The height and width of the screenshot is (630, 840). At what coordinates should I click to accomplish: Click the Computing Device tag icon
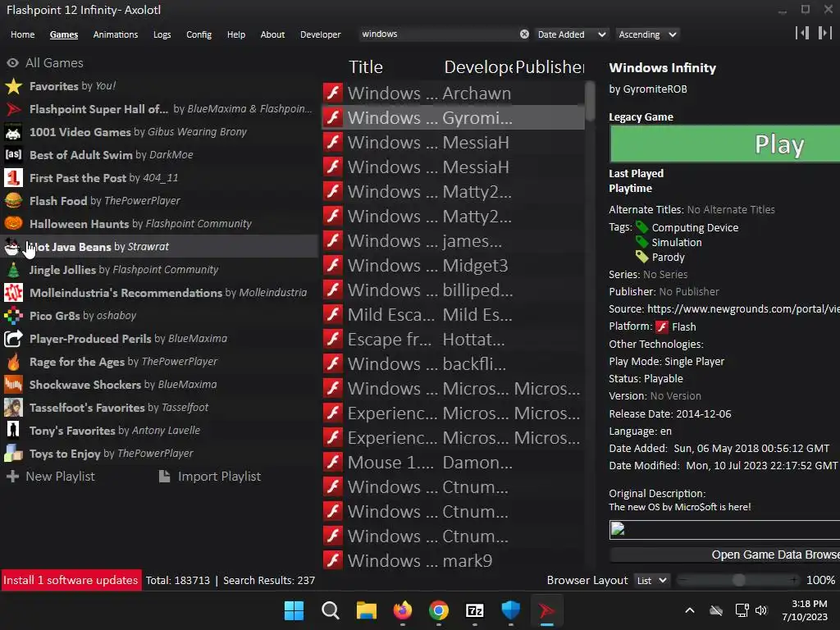[x=641, y=227]
